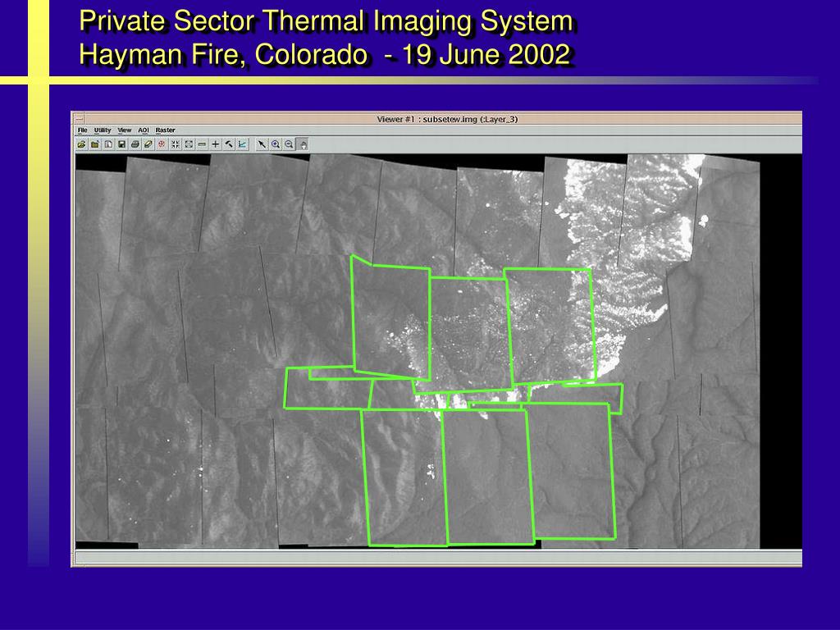Click the "Hayman Fire, Colorado - 19 June 2002" text
This screenshot has width=840, height=630.
click(x=325, y=54)
